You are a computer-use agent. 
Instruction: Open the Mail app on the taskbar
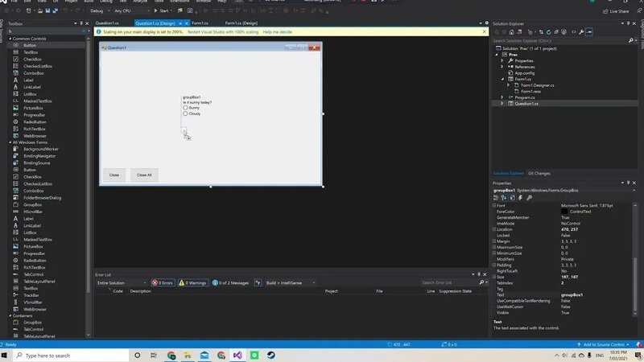point(204,355)
